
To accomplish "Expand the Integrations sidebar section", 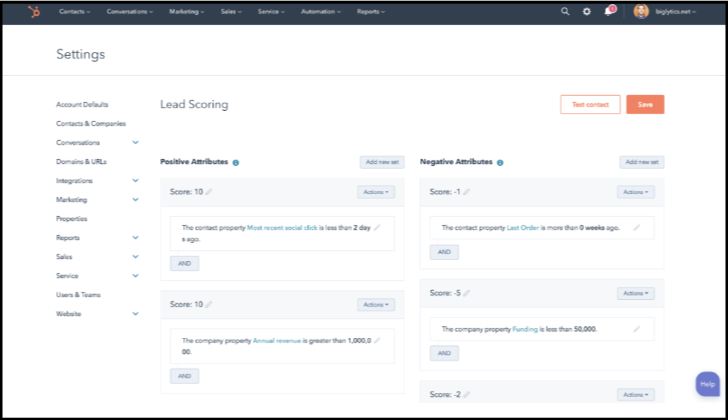I will tap(135, 181).
